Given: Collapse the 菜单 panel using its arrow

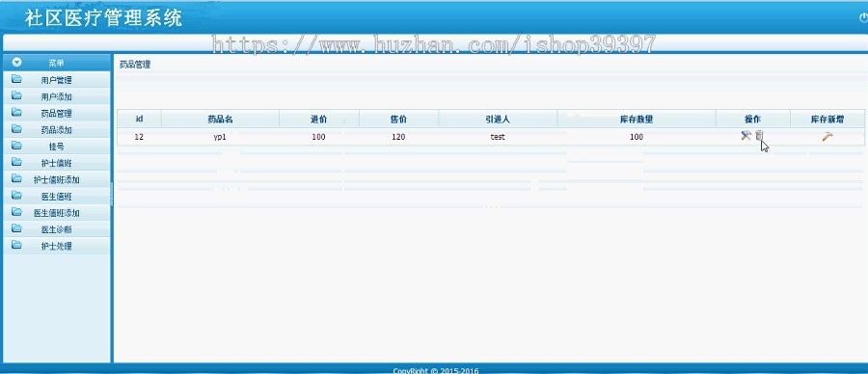Looking at the screenshot, I should point(17,63).
